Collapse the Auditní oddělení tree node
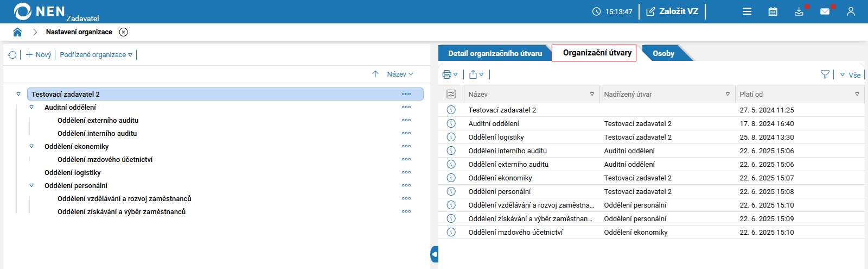 click(x=31, y=107)
